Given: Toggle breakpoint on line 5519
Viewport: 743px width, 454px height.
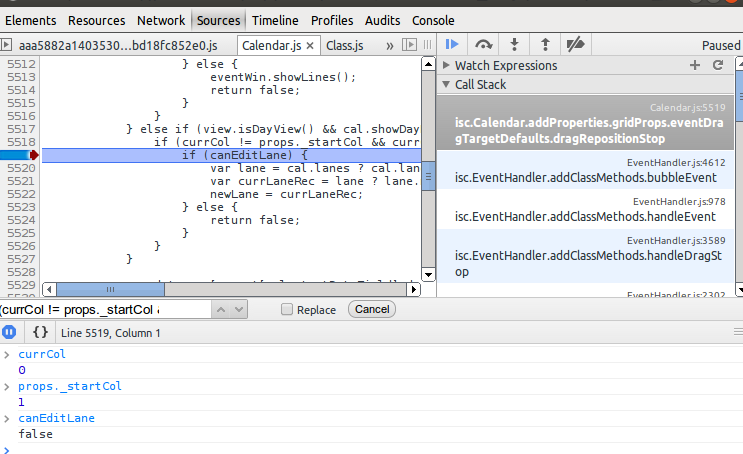Looking at the screenshot, I should pyautogui.click(x=21, y=155).
